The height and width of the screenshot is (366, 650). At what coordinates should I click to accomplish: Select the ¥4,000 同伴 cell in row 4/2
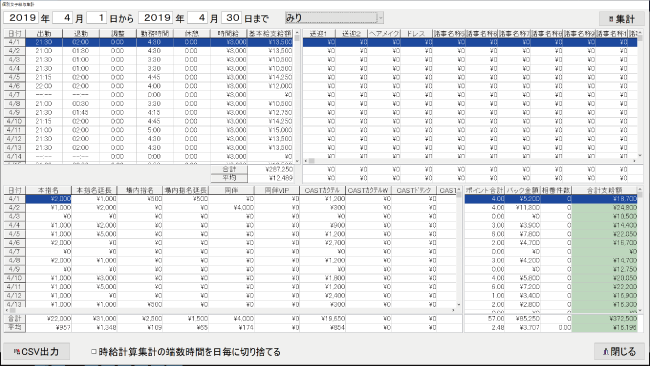click(231, 208)
